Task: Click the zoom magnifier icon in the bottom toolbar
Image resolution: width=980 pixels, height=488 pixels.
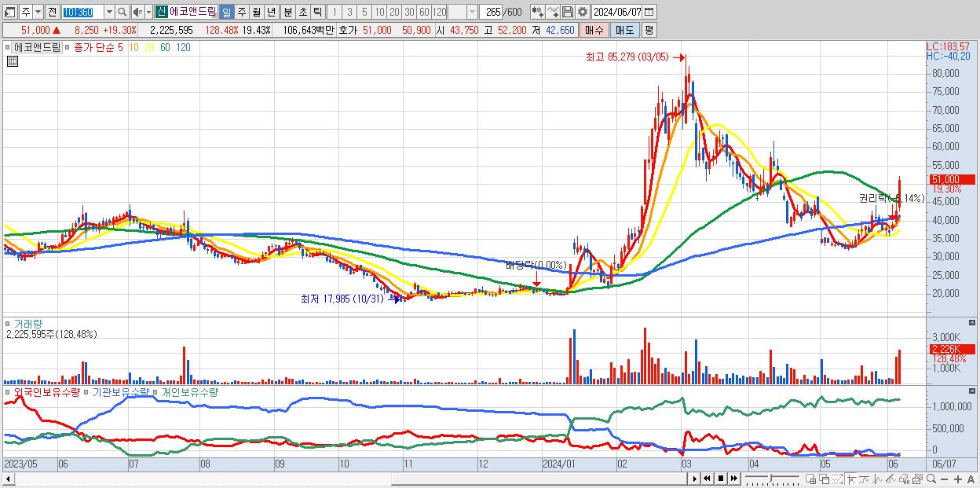Action: pyautogui.click(x=931, y=479)
